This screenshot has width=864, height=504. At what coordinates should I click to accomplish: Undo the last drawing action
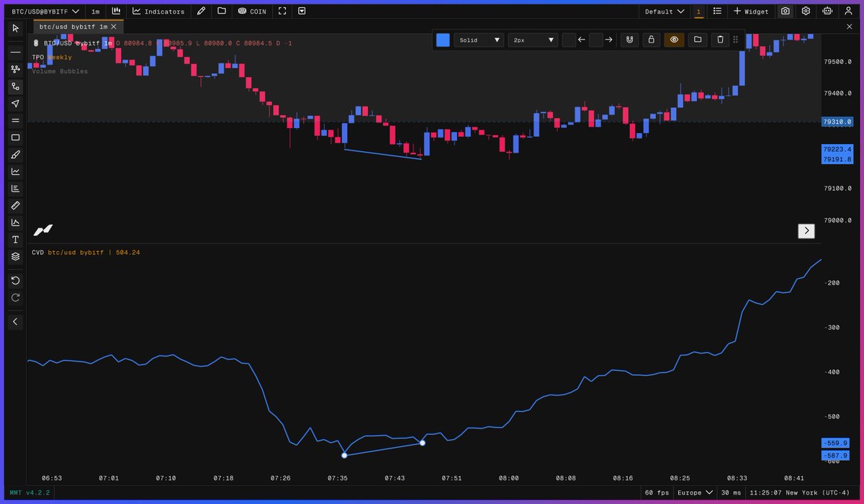pos(16,280)
